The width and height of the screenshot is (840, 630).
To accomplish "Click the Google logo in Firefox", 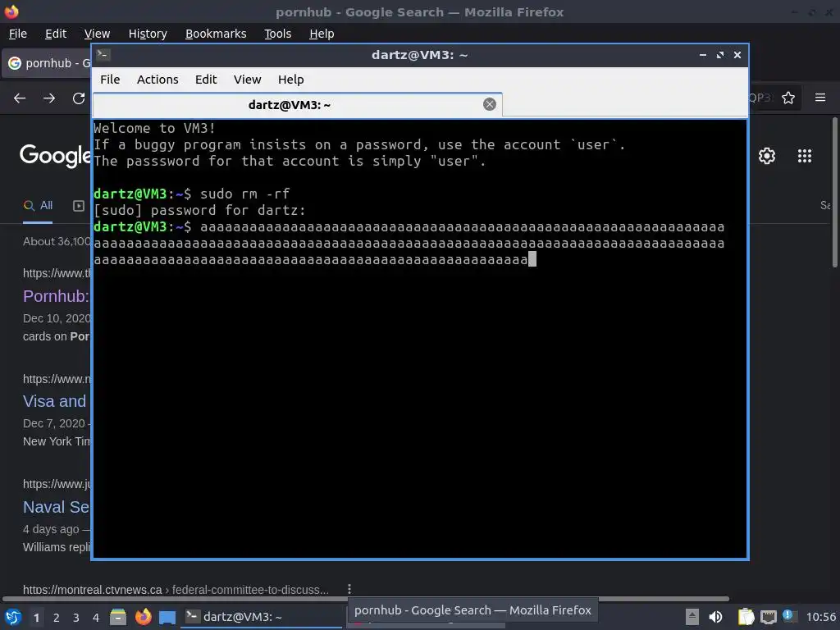I will tap(55, 155).
